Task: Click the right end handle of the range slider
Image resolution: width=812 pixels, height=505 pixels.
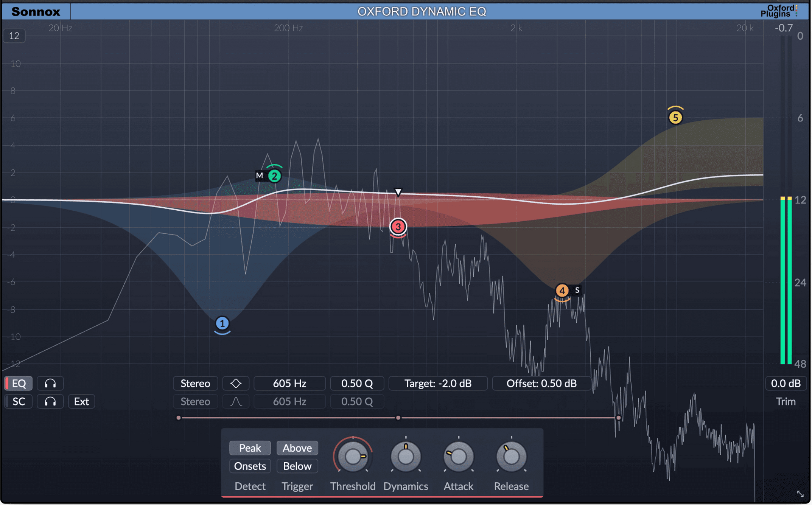Action: (618, 418)
